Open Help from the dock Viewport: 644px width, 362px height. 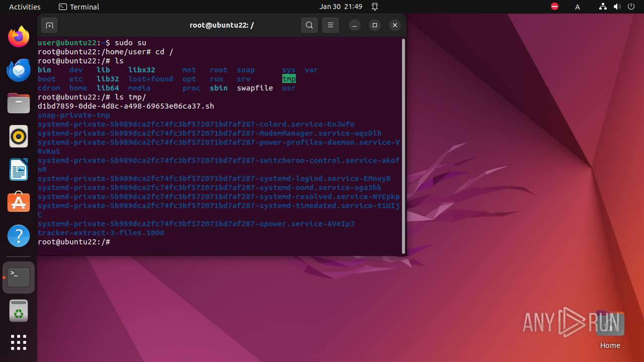coord(19,236)
